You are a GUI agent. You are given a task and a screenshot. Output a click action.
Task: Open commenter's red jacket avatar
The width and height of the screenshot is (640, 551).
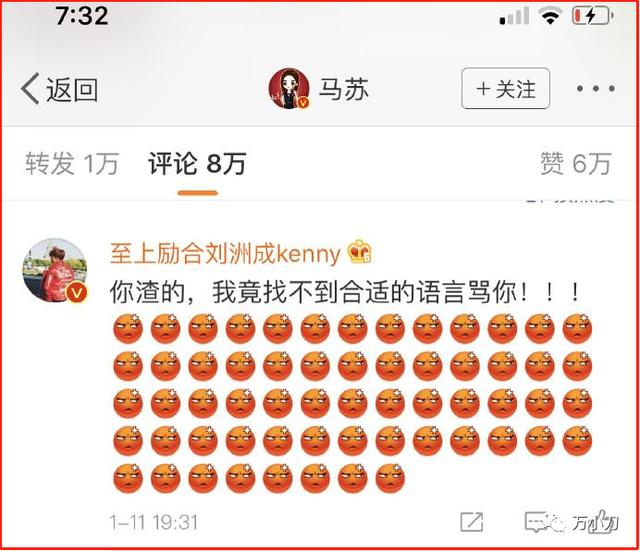click(55, 270)
